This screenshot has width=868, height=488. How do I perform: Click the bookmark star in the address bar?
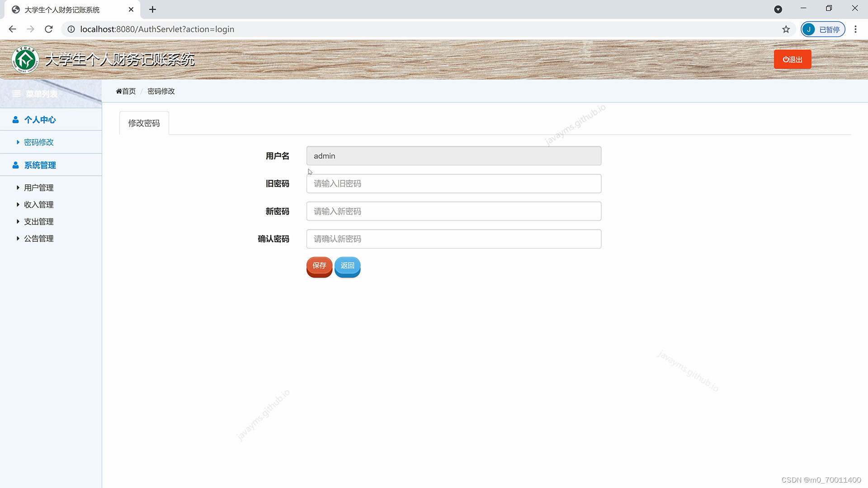pyautogui.click(x=786, y=29)
